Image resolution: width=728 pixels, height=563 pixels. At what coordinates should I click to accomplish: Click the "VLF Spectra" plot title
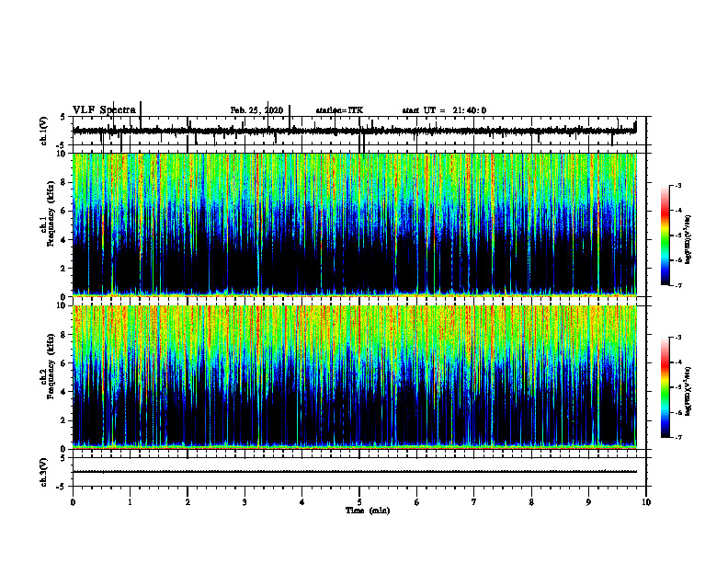pos(105,110)
